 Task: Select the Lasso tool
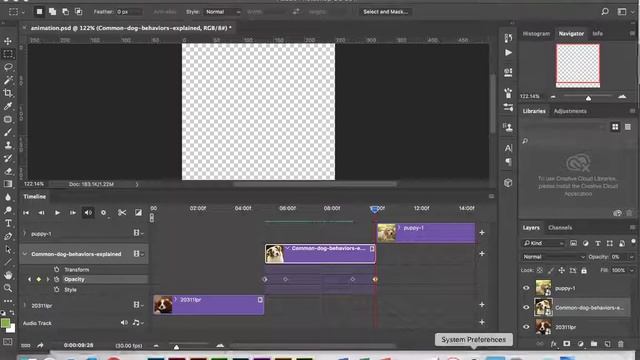pos(8,67)
